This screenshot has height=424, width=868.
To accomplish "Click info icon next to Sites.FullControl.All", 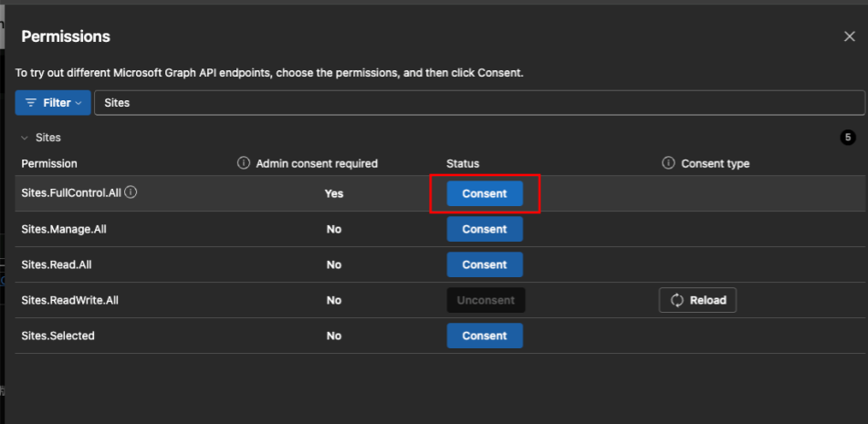I will point(131,192).
